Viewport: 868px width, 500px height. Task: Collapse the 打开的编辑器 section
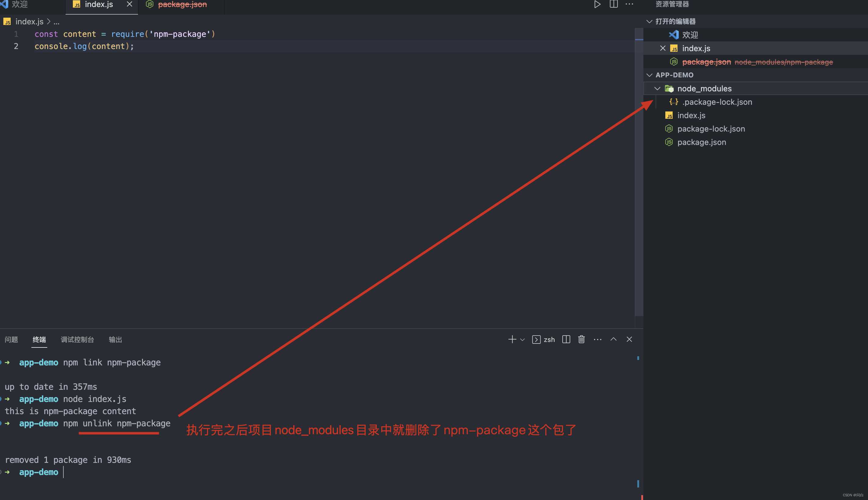tap(649, 21)
